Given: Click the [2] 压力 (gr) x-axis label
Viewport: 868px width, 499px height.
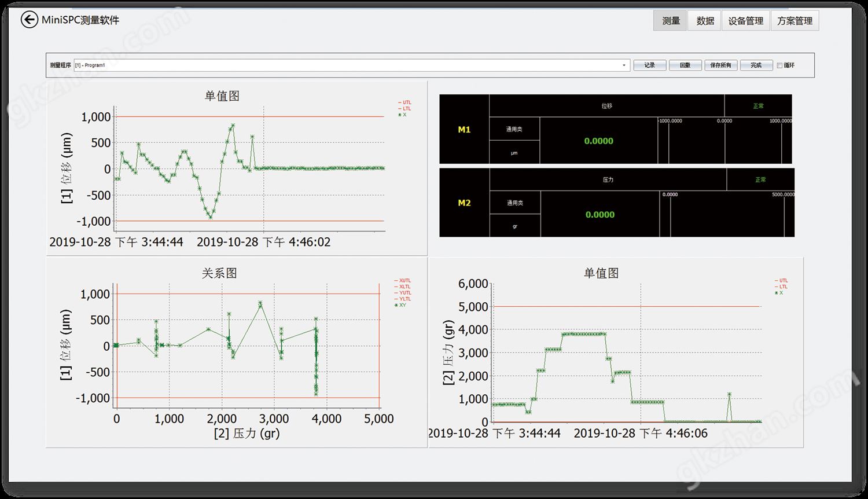Looking at the screenshot, I should click(x=247, y=433).
